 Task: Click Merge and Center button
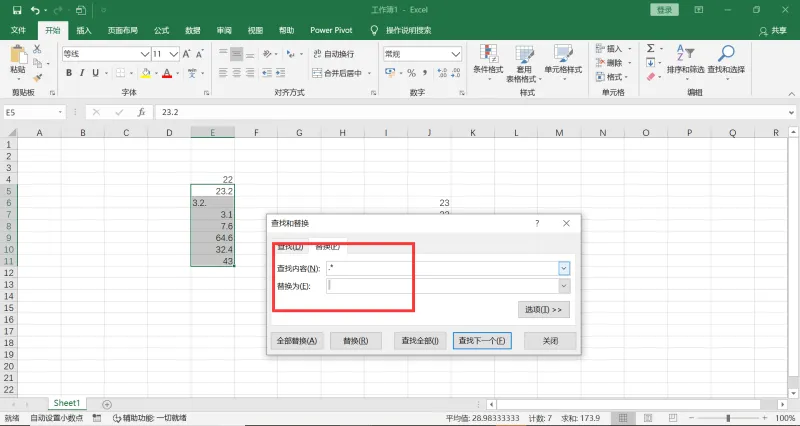(x=337, y=73)
